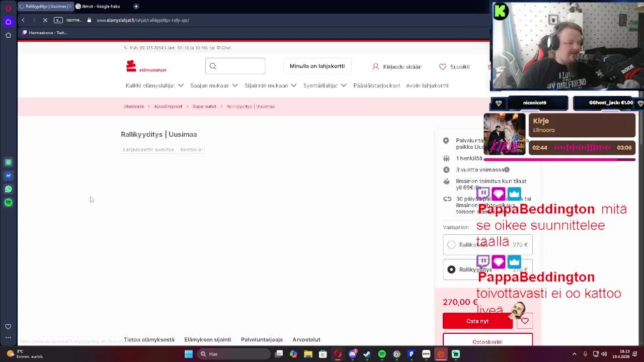Expand the Synttärilahjat dropdown
The height and width of the screenshot is (362, 644).
pyautogui.click(x=325, y=85)
